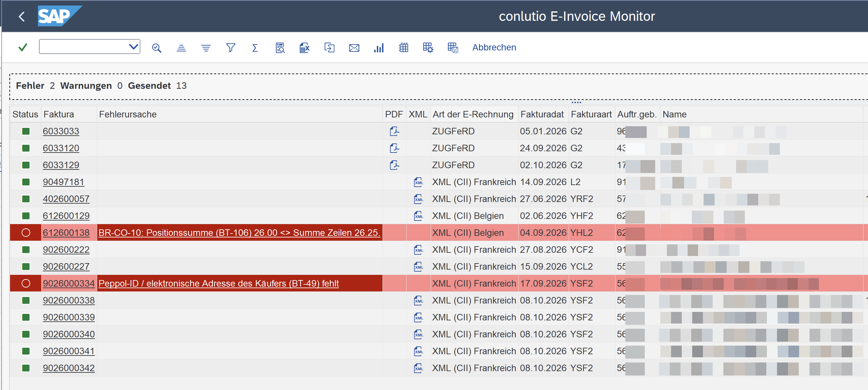This screenshot has height=390, width=868.
Task: Open the bar chart graphic icon
Action: click(379, 48)
